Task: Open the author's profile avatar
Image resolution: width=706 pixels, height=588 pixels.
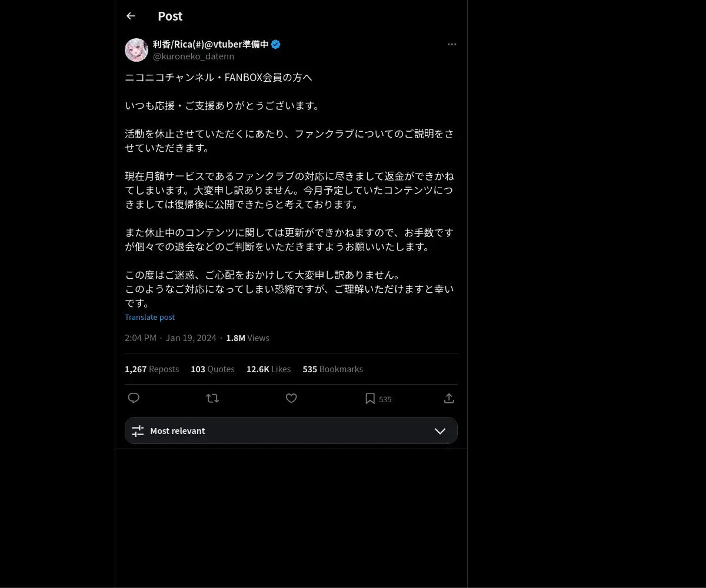Action: pyautogui.click(x=136, y=50)
